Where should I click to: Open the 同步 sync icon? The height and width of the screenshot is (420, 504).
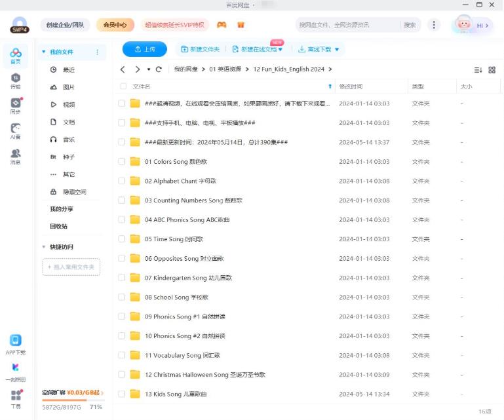(x=16, y=106)
